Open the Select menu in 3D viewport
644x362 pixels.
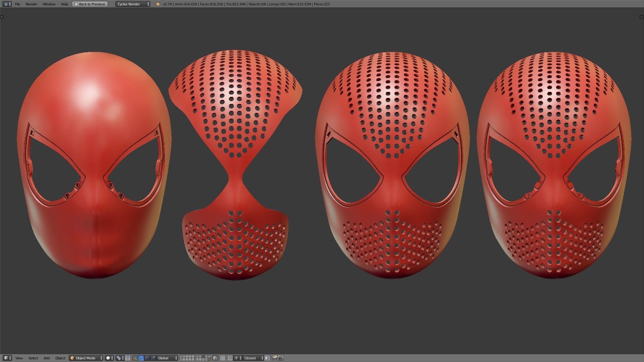(33, 358)
